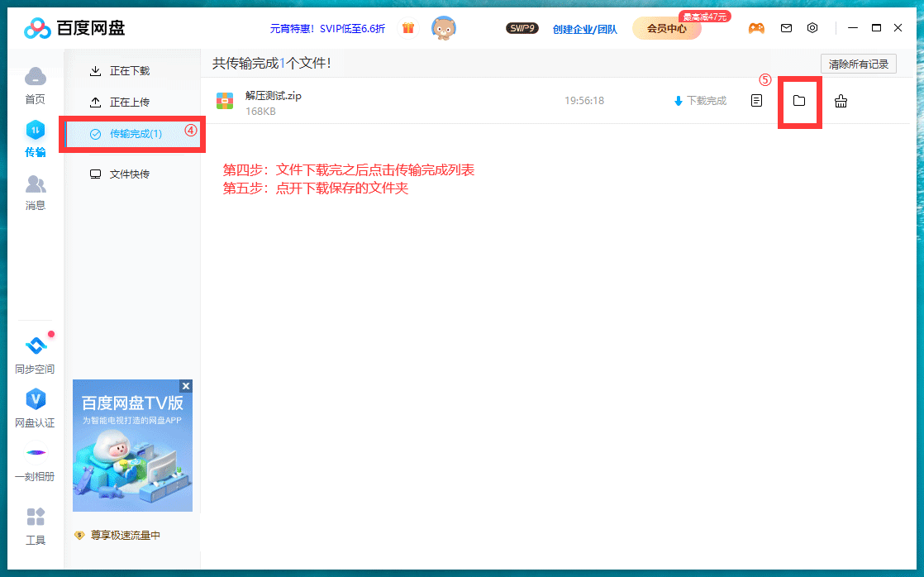Click 清除所有记录 button

858,64
